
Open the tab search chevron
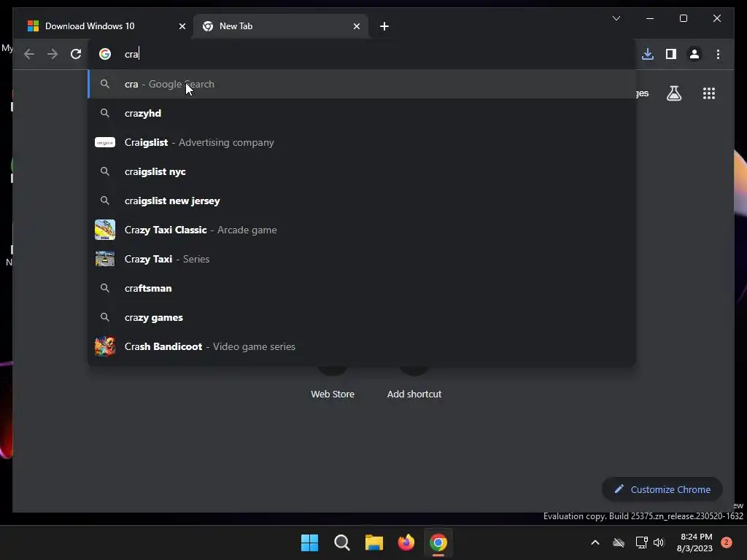click(616, 18)
